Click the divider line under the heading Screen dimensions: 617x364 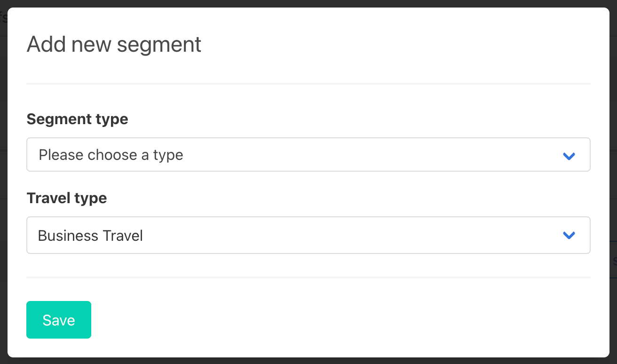[x=308, y=84]
